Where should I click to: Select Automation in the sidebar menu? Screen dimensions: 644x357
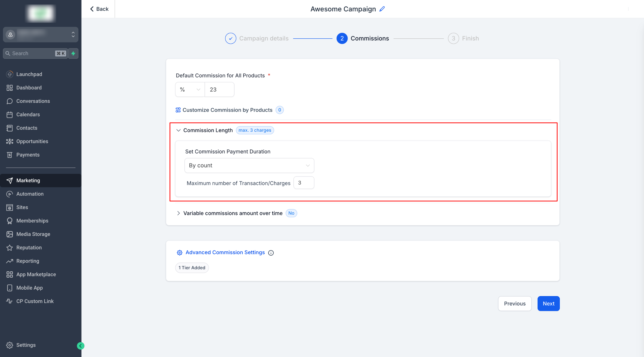30,194
